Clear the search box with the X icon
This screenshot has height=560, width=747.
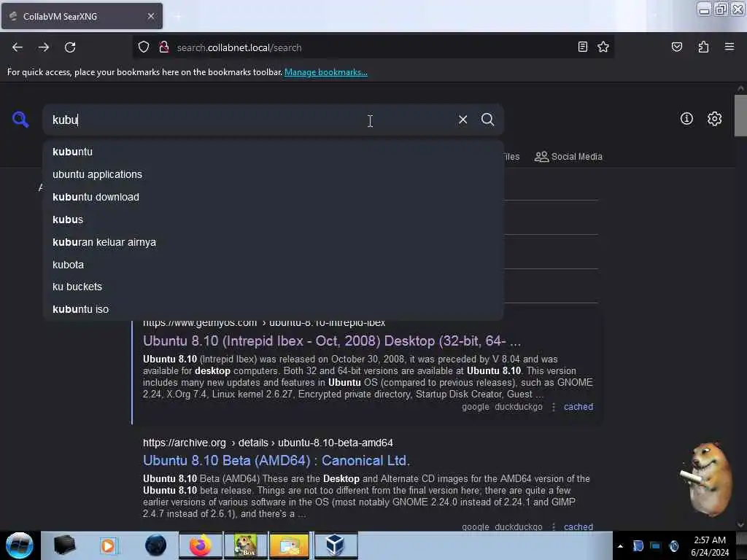(462, 120)
